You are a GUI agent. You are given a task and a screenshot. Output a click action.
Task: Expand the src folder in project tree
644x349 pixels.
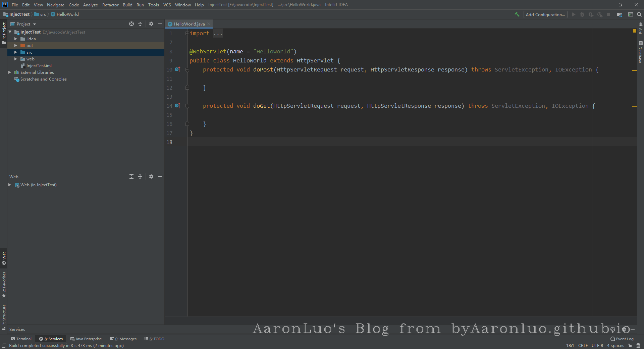pos(15,52)
